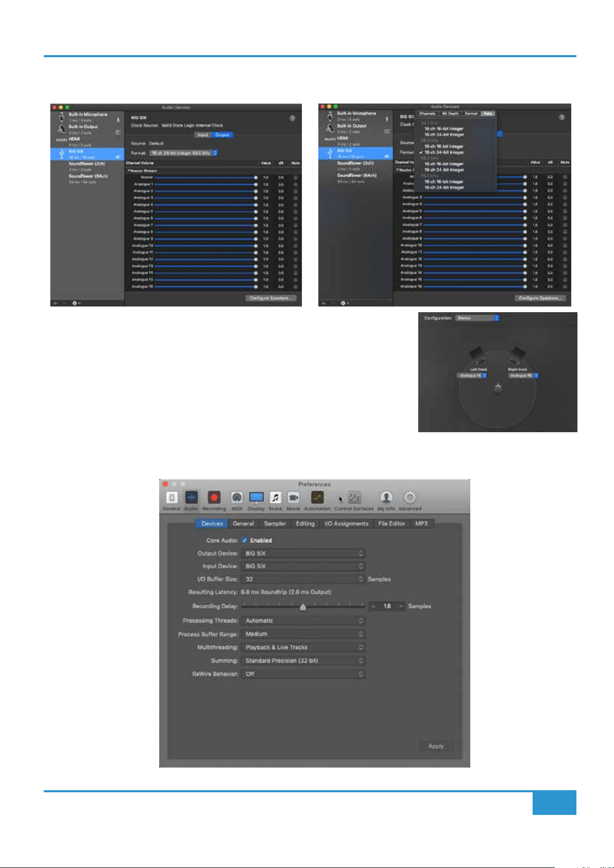Open MIDI preferences icon
The height and width of the screenshot is (868, 614).
(x=236, y=498)
